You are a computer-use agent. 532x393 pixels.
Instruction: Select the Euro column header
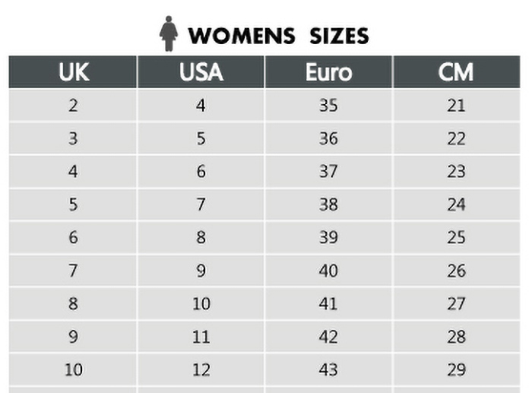[328, 72]
